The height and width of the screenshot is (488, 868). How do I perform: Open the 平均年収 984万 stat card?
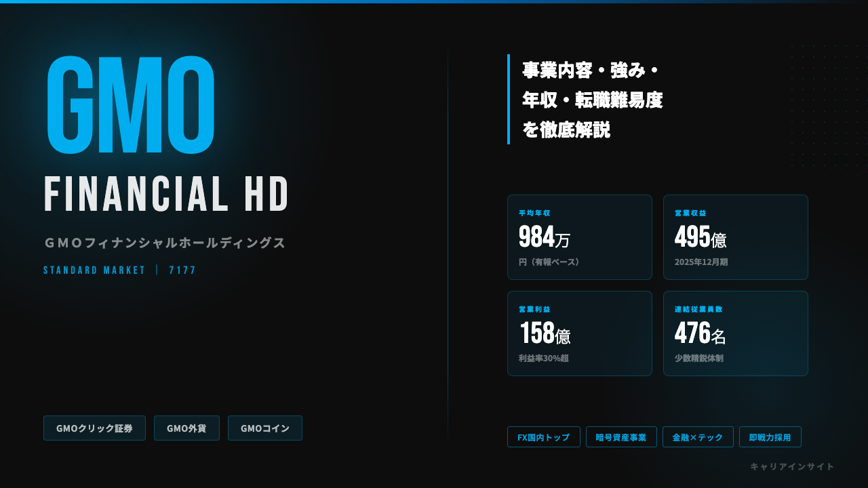click(580, 237)
